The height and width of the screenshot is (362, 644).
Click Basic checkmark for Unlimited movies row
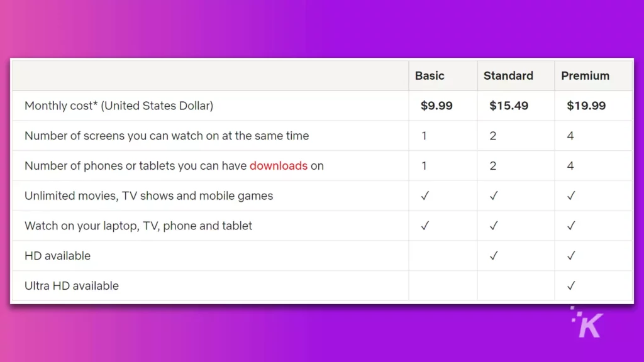(425, 196)
